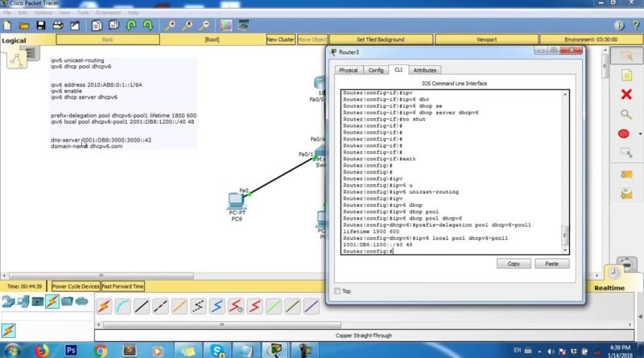Open shape dropdown beside red ellipse
Screen dimensions: 644x358
[x=640, y=134]
